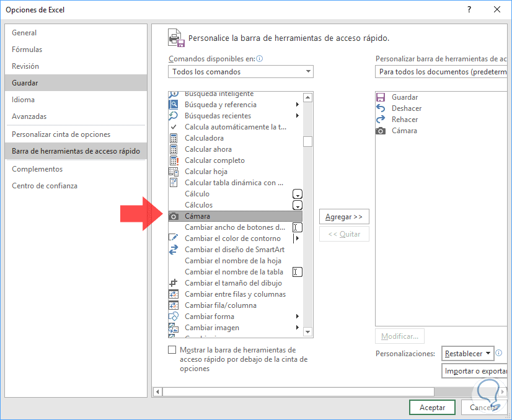The width and height of the screenshot is (512, 420).
Task: Click the Calcular tabla dinámica icon
Action: tap(174, 182)
